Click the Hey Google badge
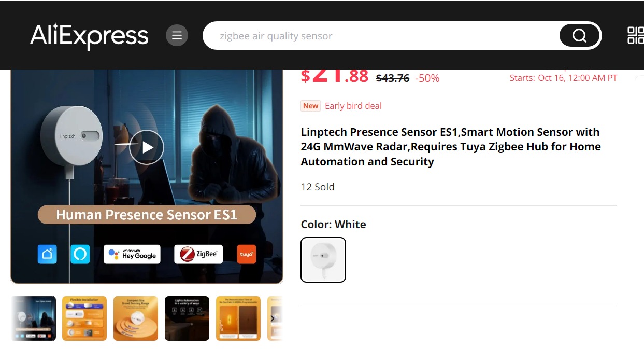The image size is (644, 361). [132, 254]
